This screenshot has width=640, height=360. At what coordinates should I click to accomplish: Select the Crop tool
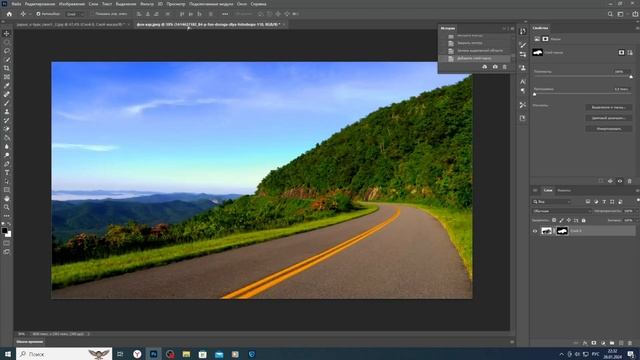[7, 68]
